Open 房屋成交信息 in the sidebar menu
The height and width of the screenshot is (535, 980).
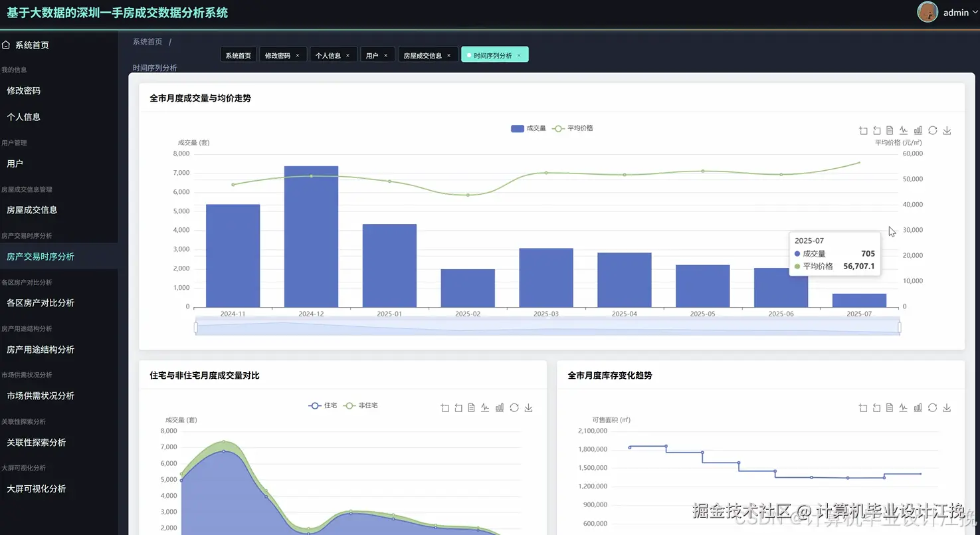tap(59, 210)
